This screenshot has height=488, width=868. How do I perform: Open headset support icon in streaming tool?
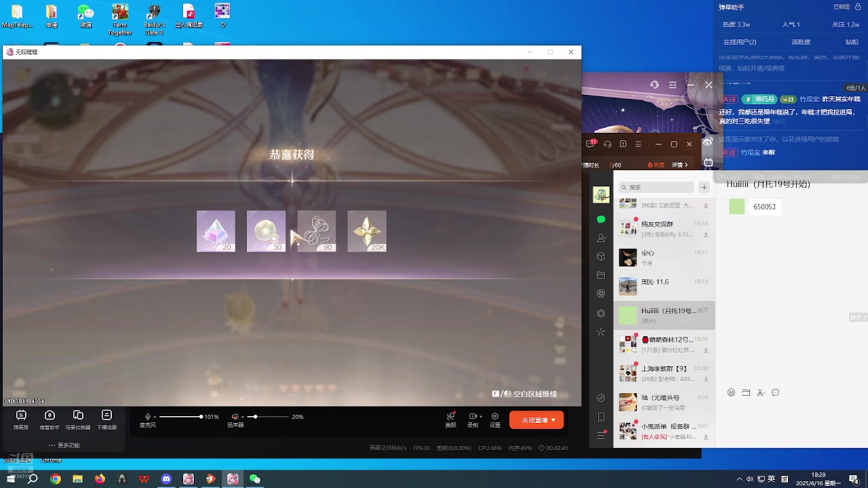tap(608, 144)
